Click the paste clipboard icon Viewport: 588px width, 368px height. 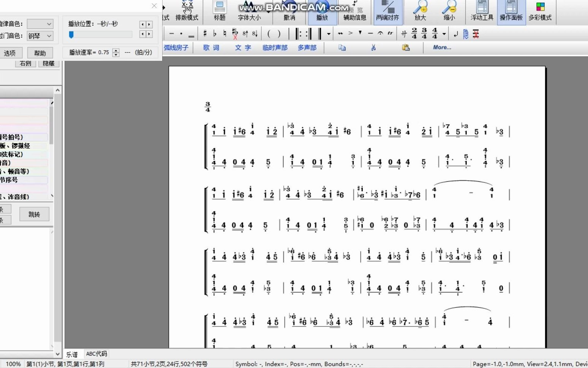pyautogui.click(x=406, y=48)
